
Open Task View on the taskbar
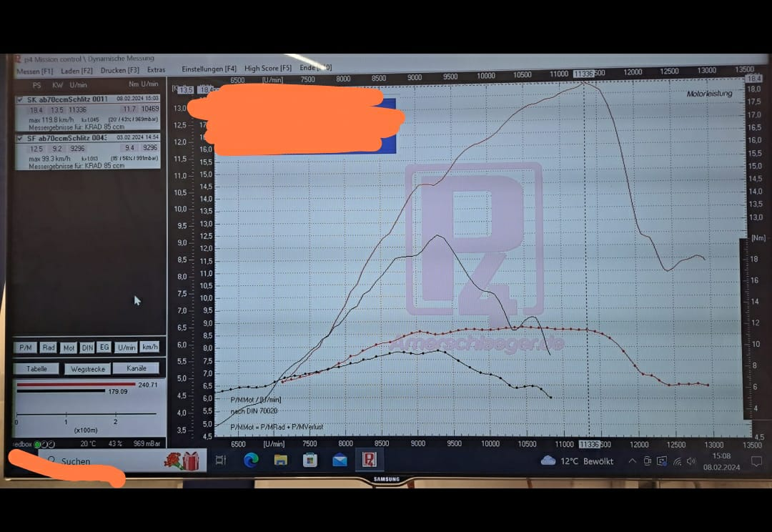pos(221,460)
